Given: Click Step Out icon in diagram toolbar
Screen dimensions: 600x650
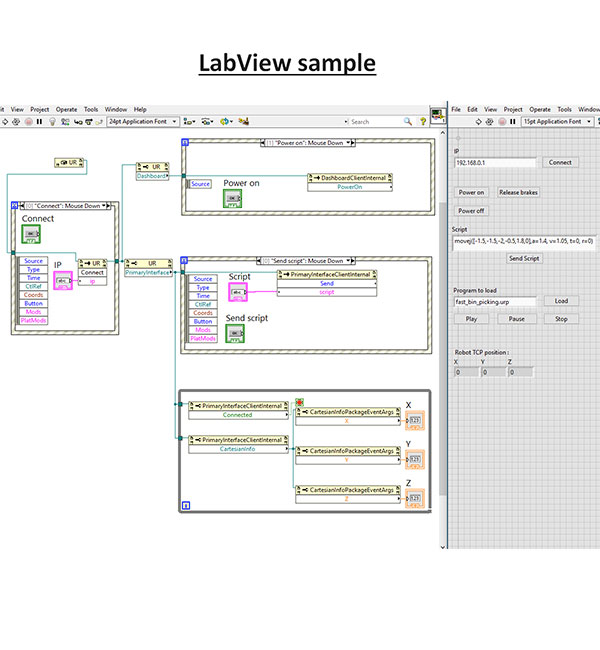Looking at the screenshot, I should pyautogui.click(x=99, y=121).
